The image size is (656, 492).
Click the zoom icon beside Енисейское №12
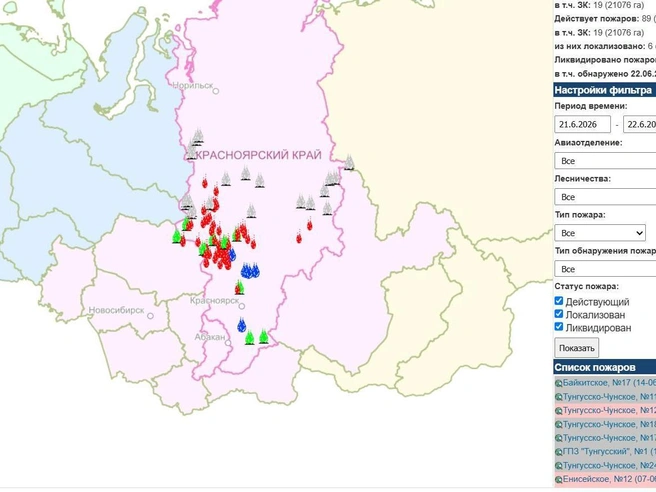(x=558, y=480)
